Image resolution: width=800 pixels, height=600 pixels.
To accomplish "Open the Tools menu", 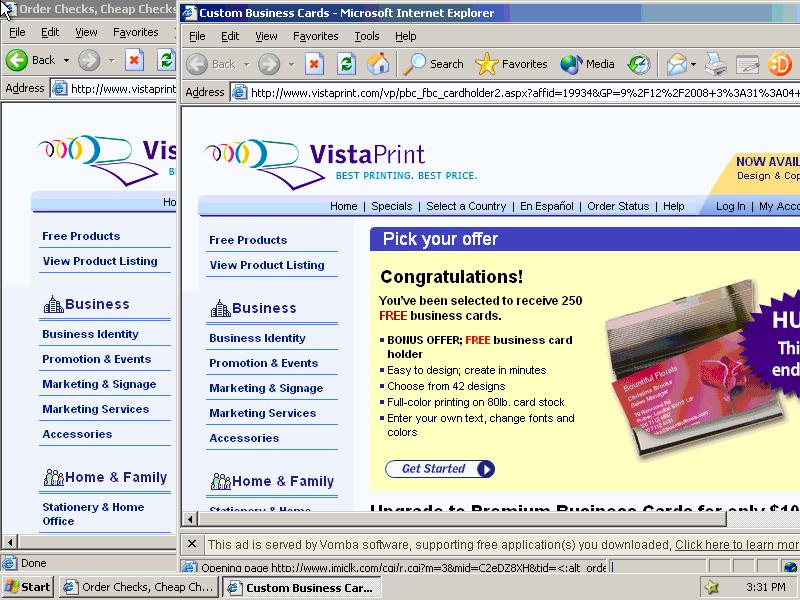I will click(x=367, y=36).
